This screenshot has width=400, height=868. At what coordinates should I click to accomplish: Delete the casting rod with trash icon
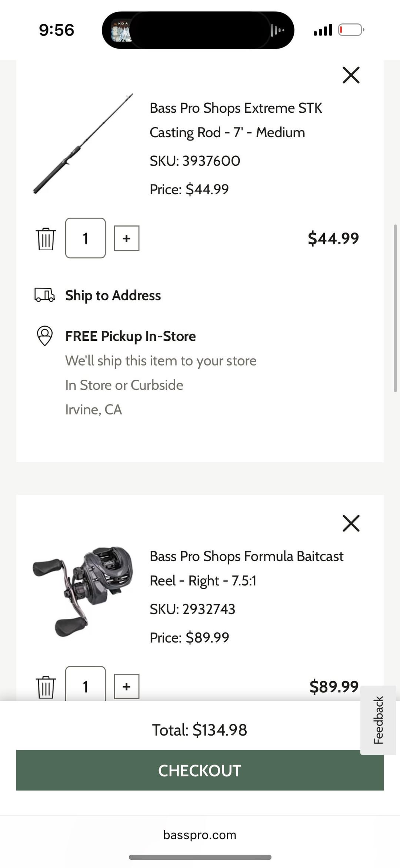pyautogui.click(x=46, y=239)
